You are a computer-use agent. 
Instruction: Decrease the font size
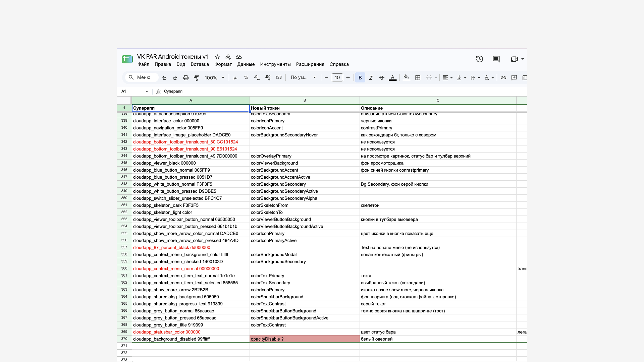(x=326, y=78)
